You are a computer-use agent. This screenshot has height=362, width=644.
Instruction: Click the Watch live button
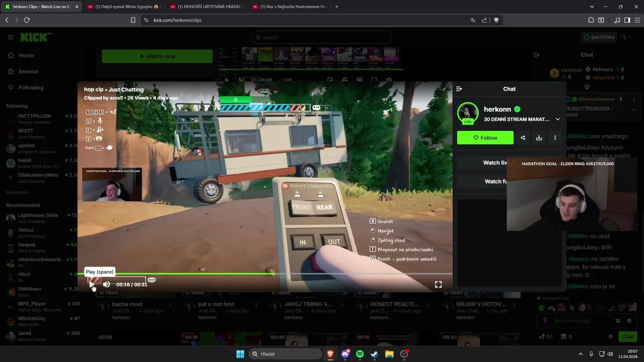495,162
